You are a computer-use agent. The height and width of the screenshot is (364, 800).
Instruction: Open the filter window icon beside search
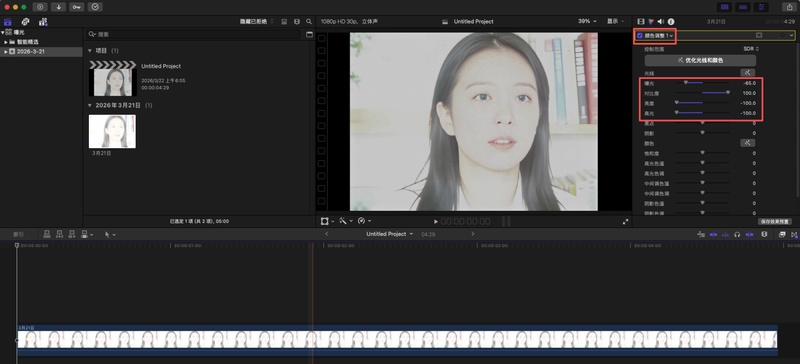coord(309,34)
